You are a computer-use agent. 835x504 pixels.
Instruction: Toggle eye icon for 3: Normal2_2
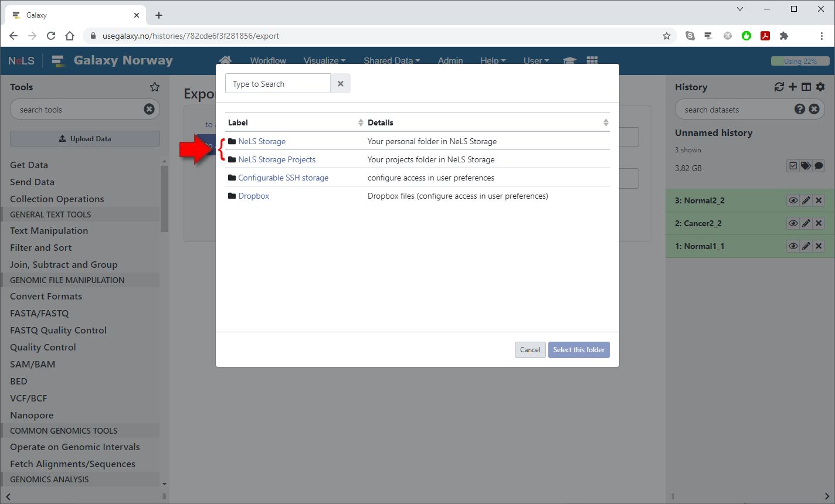(793, 200)
